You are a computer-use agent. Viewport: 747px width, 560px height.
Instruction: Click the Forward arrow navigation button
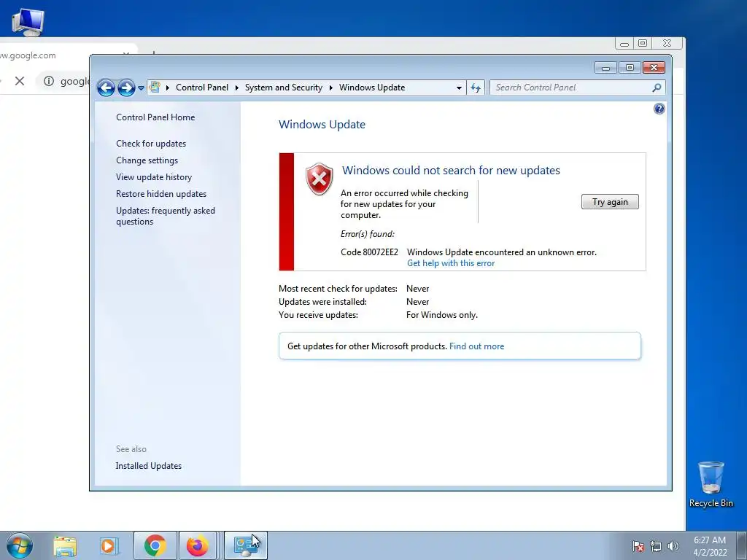[126, 87]
